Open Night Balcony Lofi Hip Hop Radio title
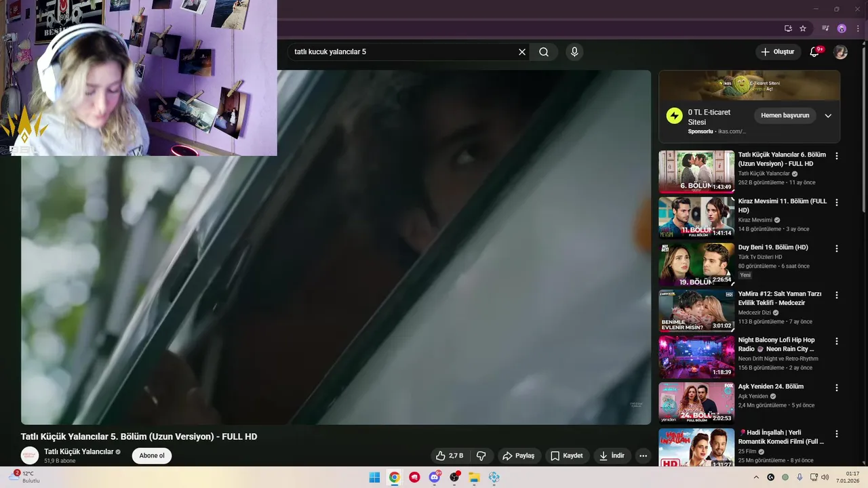The height and width of the screenshot is (488, 868). pyautogui.click(x=776, y=344)
